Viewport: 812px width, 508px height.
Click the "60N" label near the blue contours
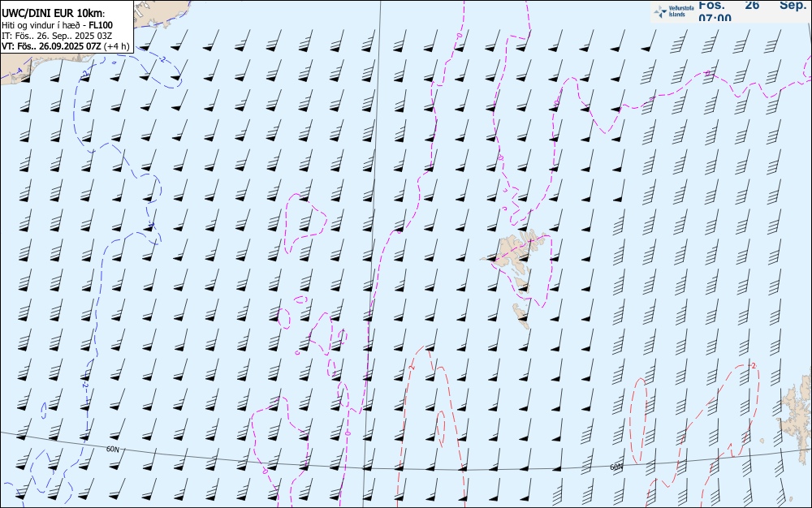(x=112, y=450)
